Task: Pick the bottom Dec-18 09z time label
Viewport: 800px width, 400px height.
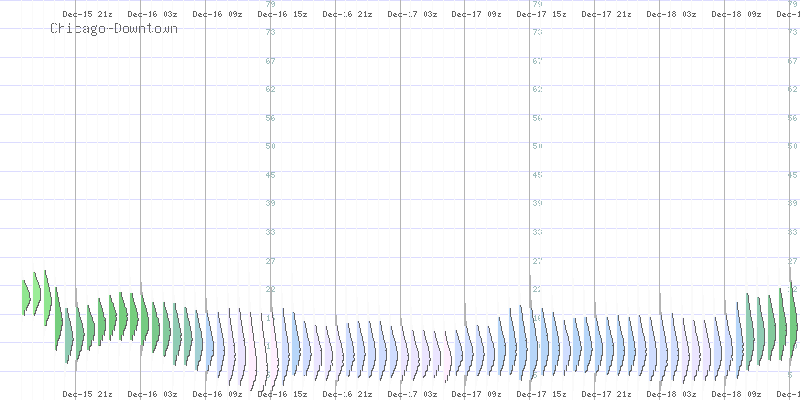Action: tap(735, 394)
